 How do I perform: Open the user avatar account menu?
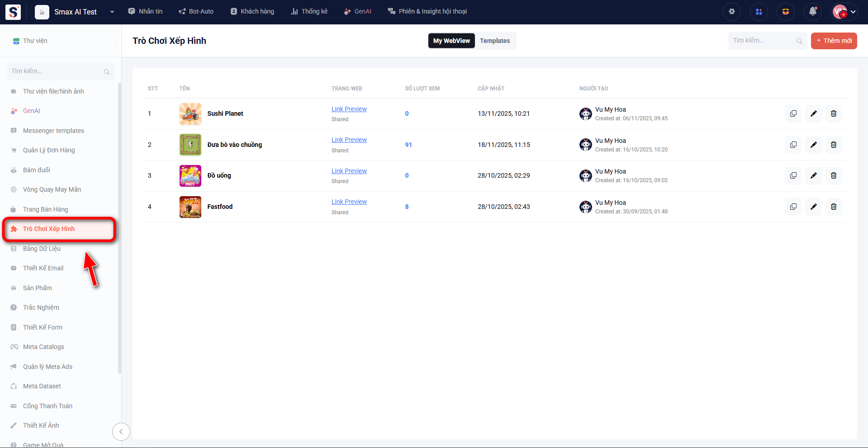[x=844, y=12]
